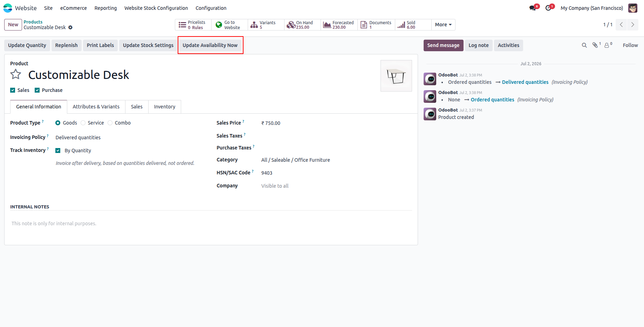Screen dimensions: 644x327
Task: Search messages in the chatter
Action: [x=584, y=45]
